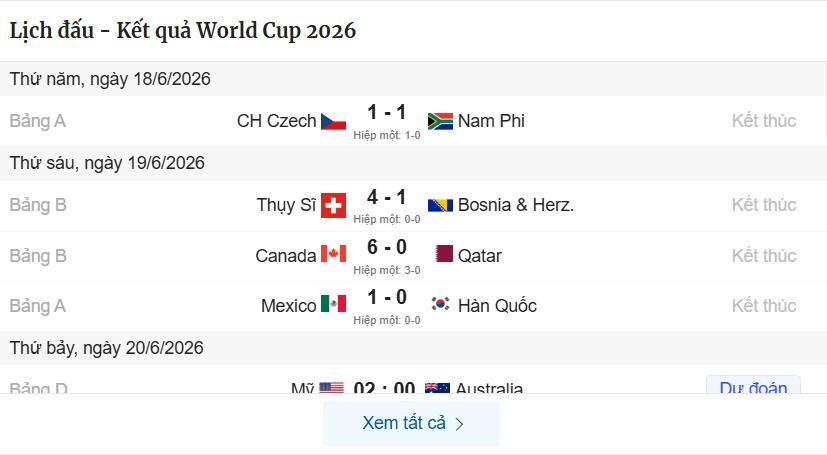827x455 pixels.
Task: Open the Canada vs Qatar 6-0 score
Action: point(387,247)
